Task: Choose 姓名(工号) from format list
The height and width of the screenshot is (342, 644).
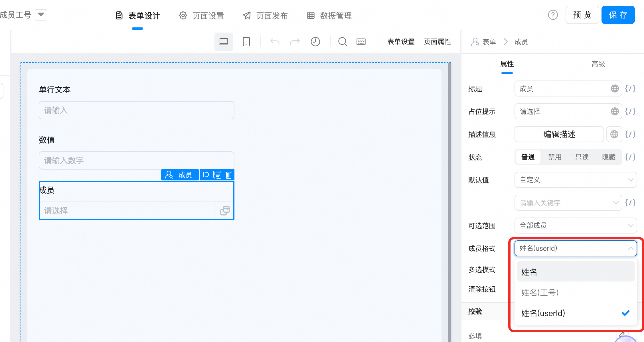Action: pyautogui.click(x=540, y=293)
